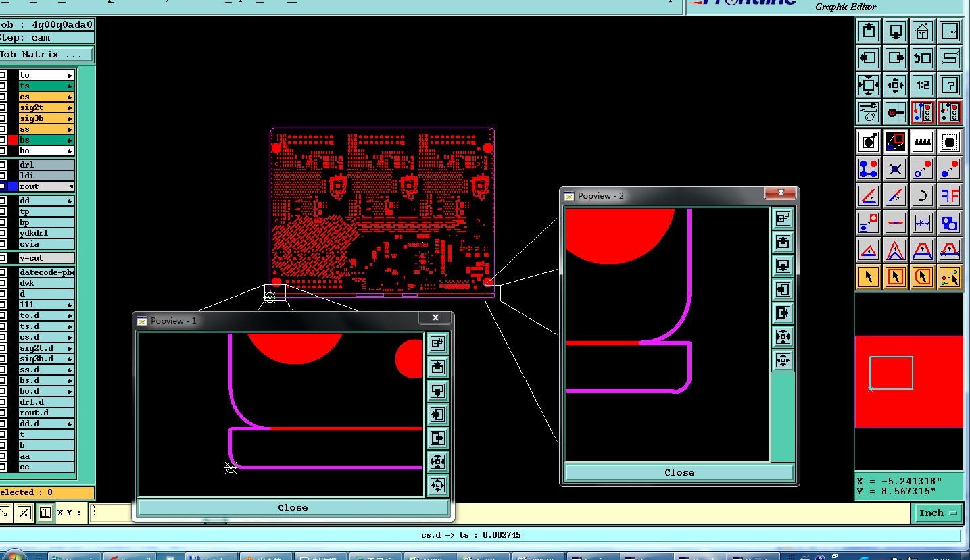
Task: Select the tp layer row
Action: [x=46, y=211]
